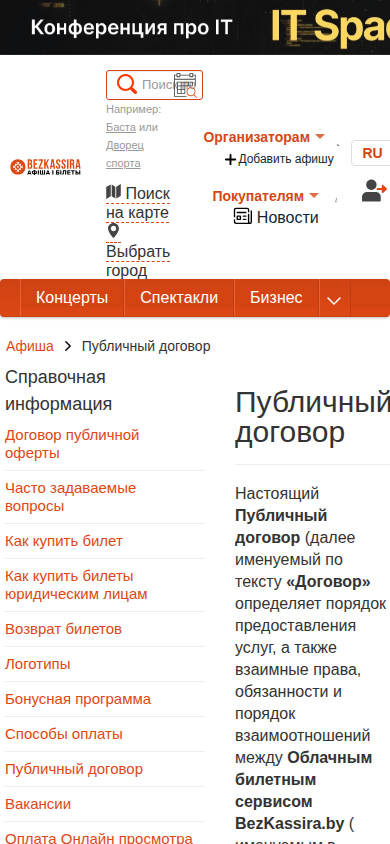Open the calendar search icon
This screenshot has width=390, height=844.
(x=186, y=85)
